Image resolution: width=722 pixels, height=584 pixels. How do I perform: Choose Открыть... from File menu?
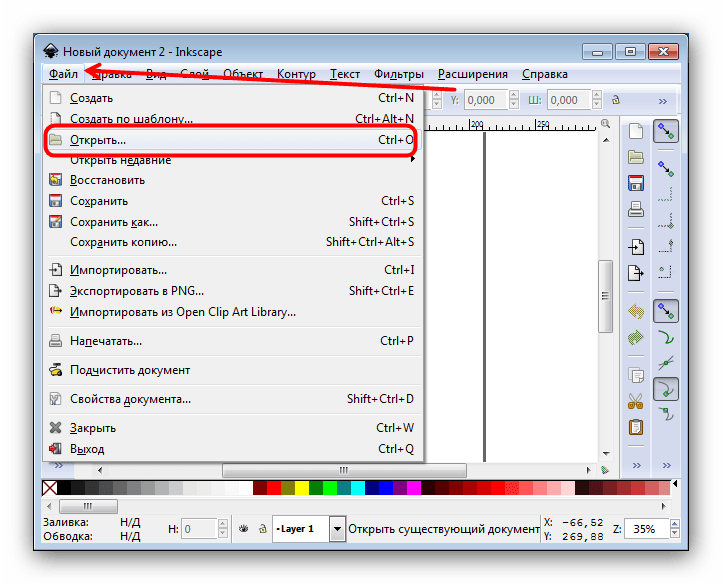[232, 140]
